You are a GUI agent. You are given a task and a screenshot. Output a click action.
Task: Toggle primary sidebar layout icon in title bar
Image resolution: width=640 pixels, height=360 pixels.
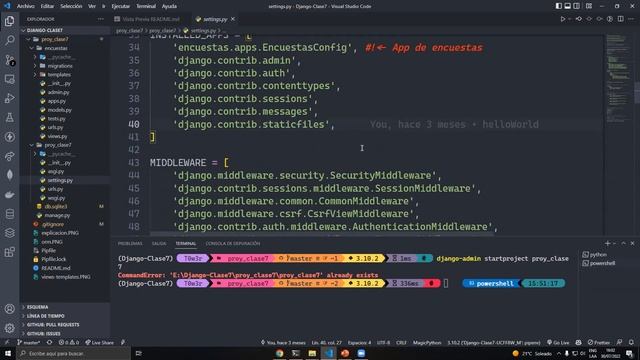558,6
